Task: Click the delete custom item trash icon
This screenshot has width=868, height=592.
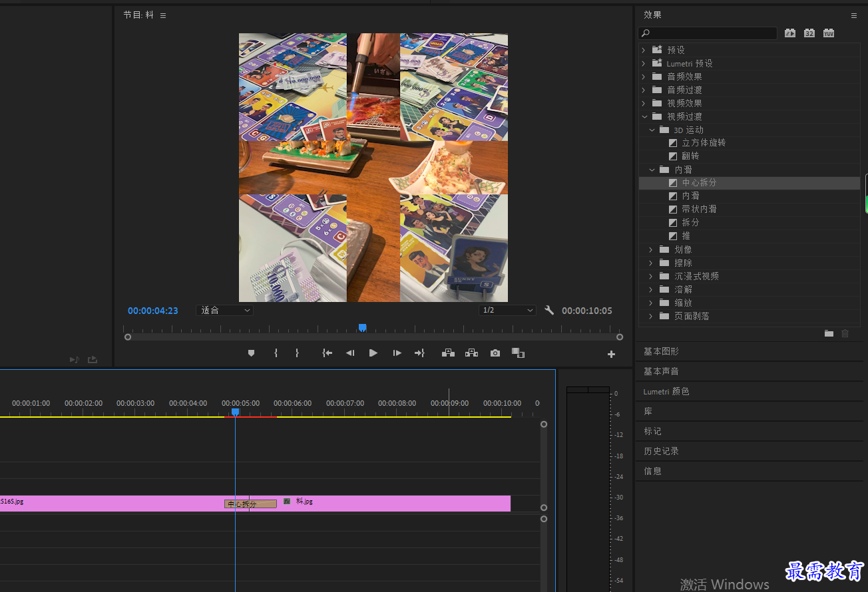Action: [x=845, y=333]
